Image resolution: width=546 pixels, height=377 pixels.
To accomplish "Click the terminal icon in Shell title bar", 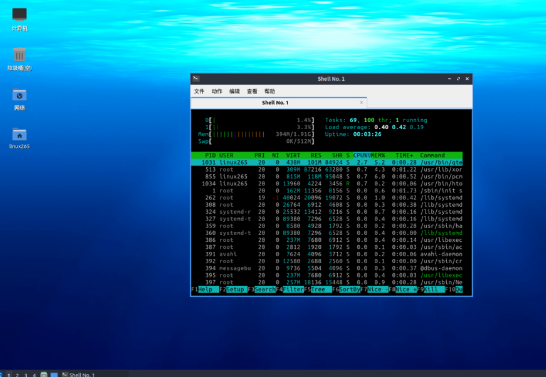I will tap(196, 79).
